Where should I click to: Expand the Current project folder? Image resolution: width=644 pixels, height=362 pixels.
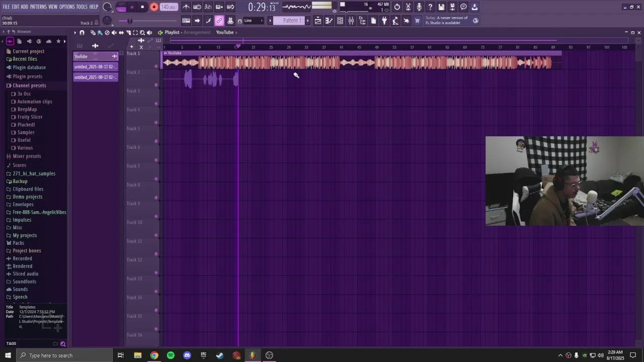(x=28, y=51)
